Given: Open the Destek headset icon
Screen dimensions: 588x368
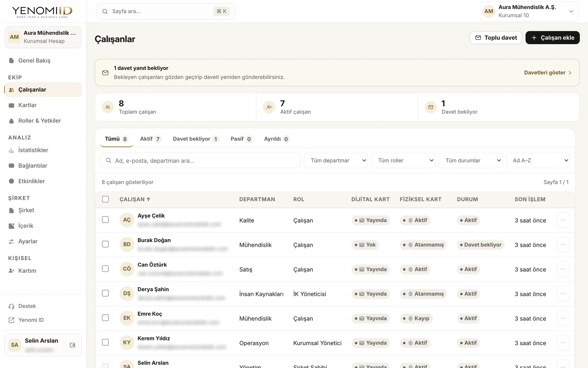Looking at the screenshot, I should [11, 306].
